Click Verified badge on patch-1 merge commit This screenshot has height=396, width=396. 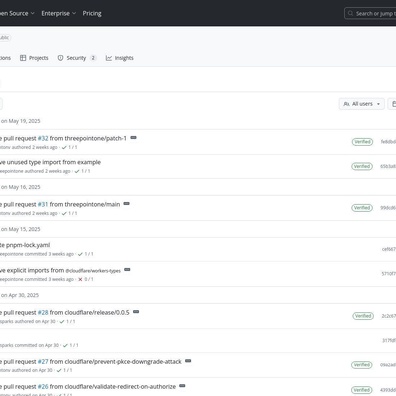point(362,142)
